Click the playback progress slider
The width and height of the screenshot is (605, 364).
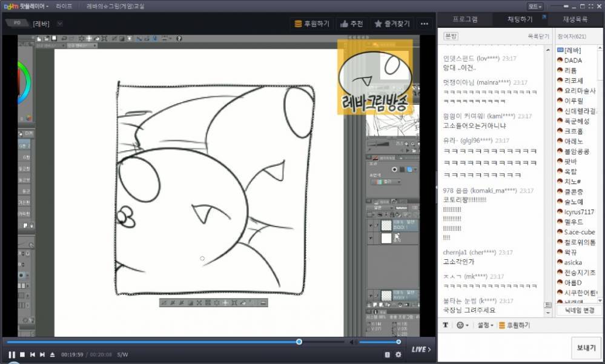click(x=299, y=342)
